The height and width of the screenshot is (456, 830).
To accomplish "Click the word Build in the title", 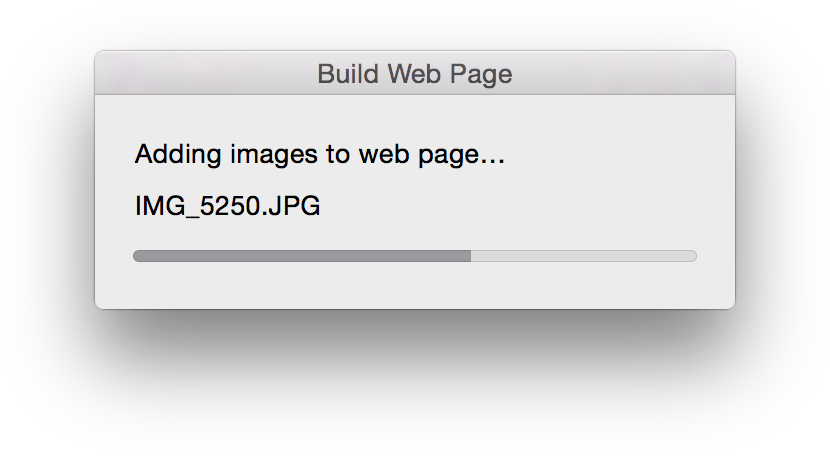I will [348, 74].
